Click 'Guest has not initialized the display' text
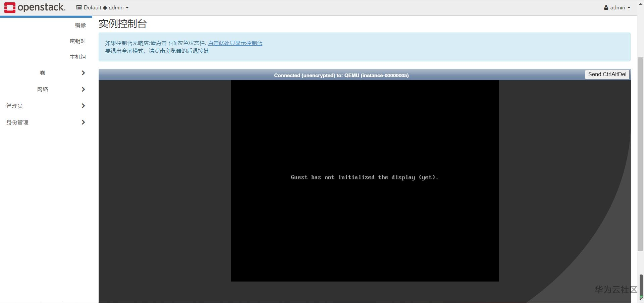 (365, 177)
